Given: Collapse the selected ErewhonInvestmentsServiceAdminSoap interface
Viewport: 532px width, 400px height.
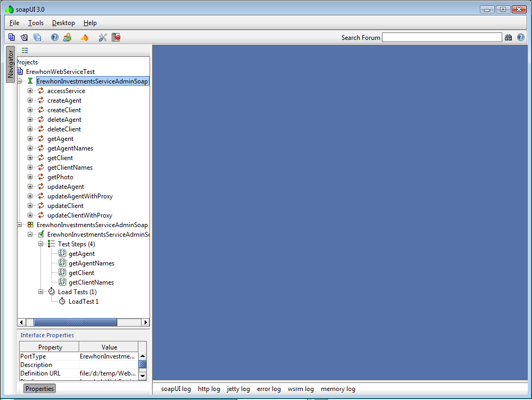Looking at the screenshot, I should [x=20, y=81].
